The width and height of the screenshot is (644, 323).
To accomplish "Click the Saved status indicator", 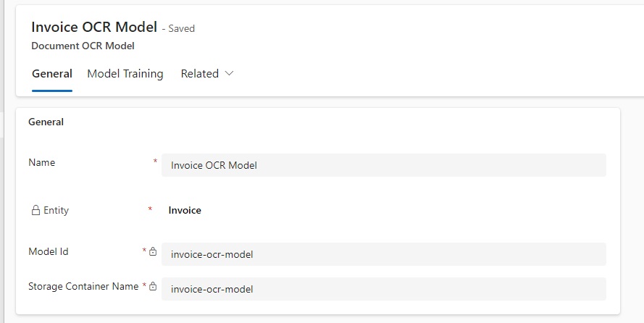I will pos(181,29).
